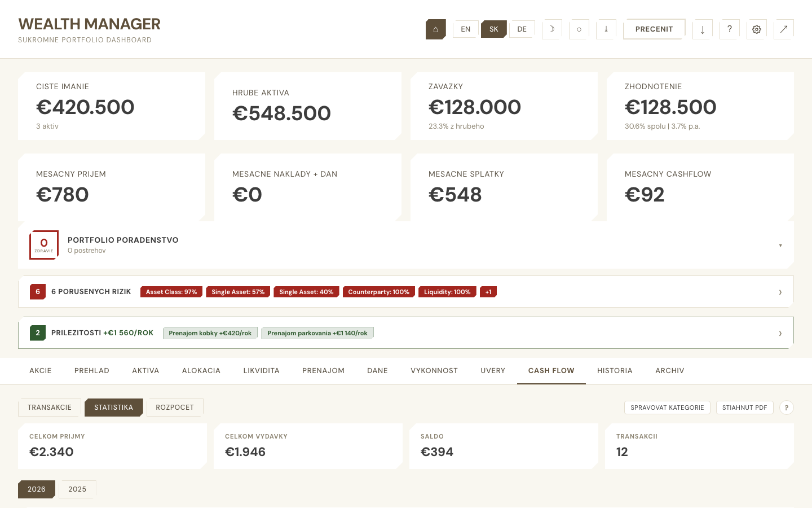Open the help icon with the question mark
812x508 pixels.
pyautogui.click(x=729, y=29)
